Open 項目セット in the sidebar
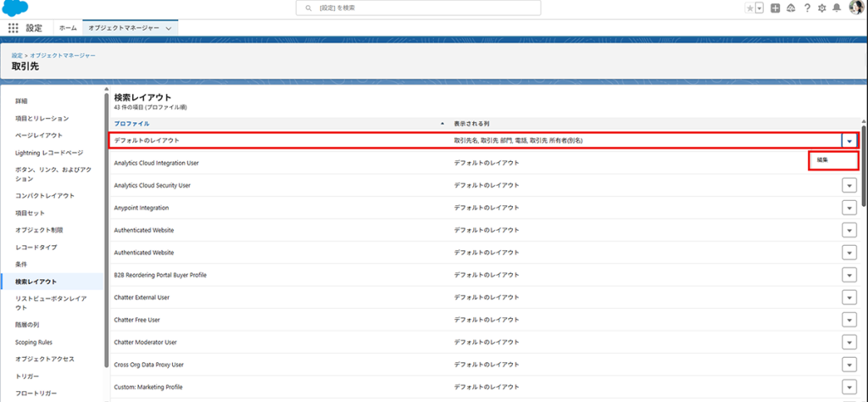Viewport: 868px width, 402px height. [30, 213]
